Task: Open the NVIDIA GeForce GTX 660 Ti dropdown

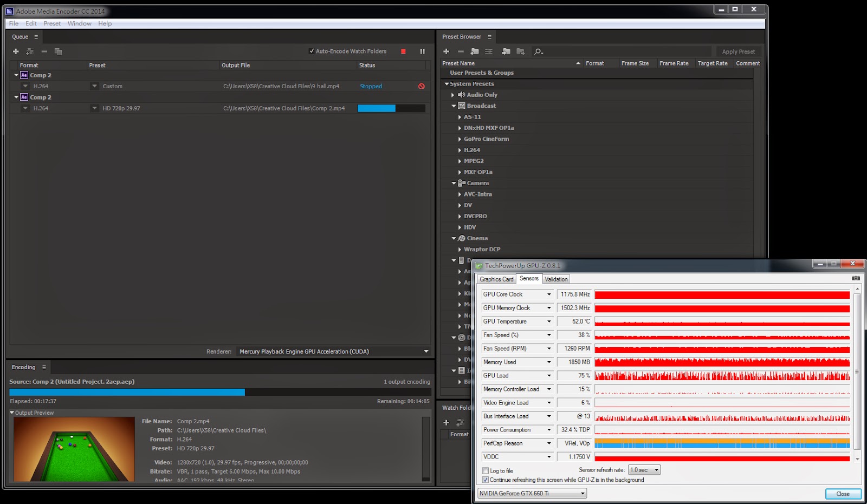Action: 532,493
